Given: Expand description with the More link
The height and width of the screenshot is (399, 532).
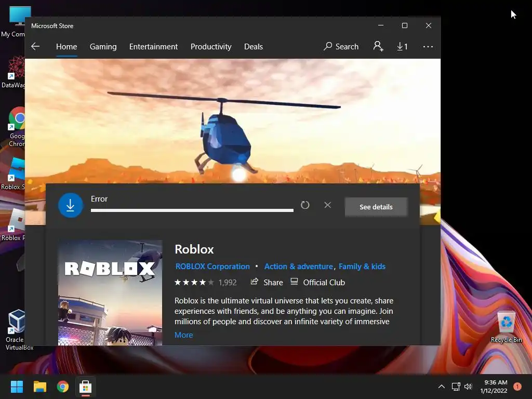Looking at the screenshot, I should coord(183,335).
